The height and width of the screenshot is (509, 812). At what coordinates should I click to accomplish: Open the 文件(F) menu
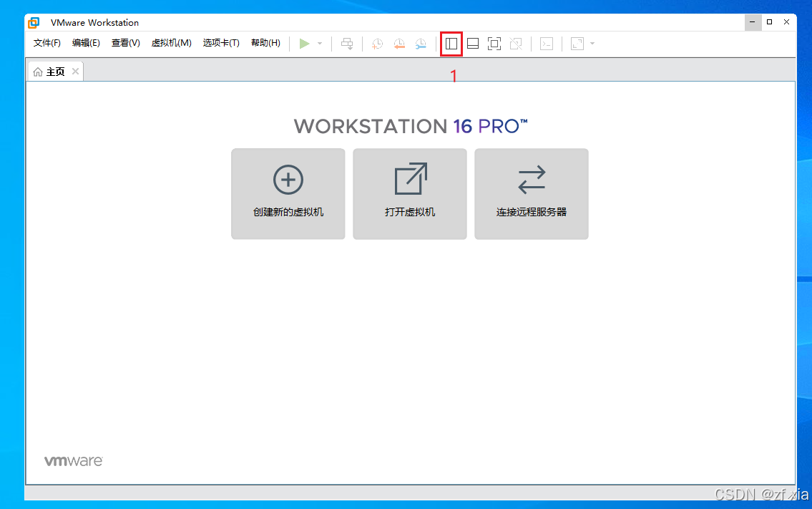pyautogui.click(x=47, y=43)
